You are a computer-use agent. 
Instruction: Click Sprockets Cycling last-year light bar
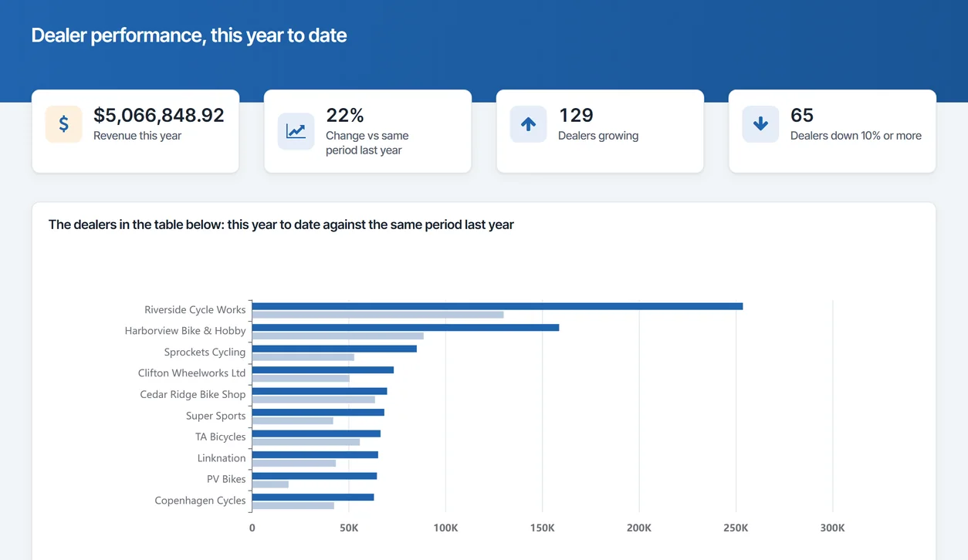click(x=303, y=357)
